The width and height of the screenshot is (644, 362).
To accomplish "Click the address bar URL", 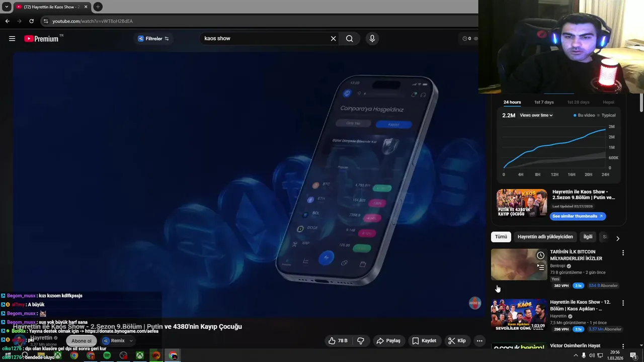I will point(93,21).
